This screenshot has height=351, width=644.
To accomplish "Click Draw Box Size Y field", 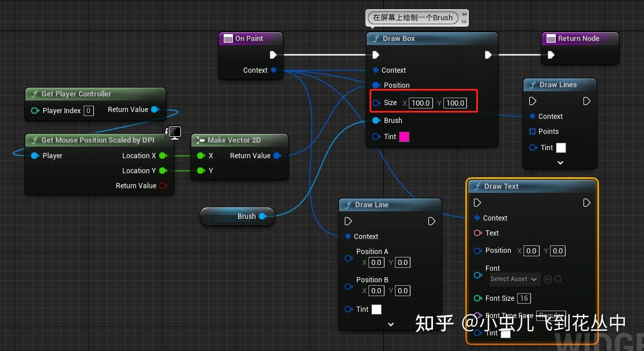I will pyautogui.click(x=455, y=103).
